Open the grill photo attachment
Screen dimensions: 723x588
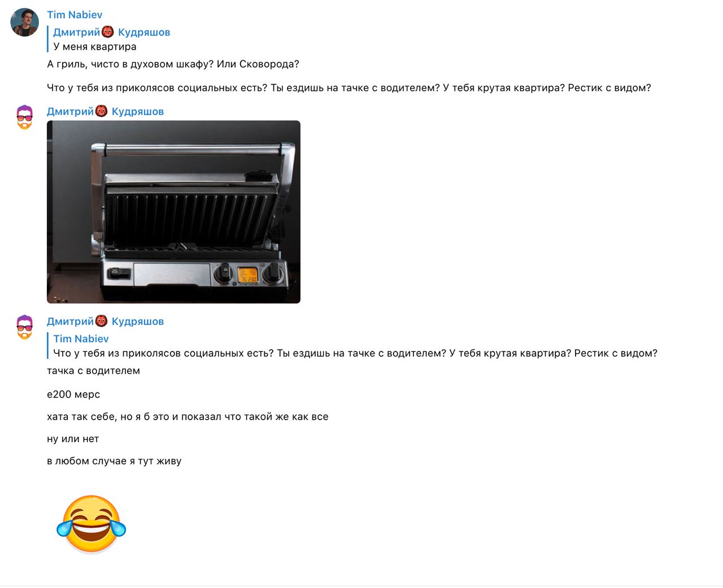point(173,212)
